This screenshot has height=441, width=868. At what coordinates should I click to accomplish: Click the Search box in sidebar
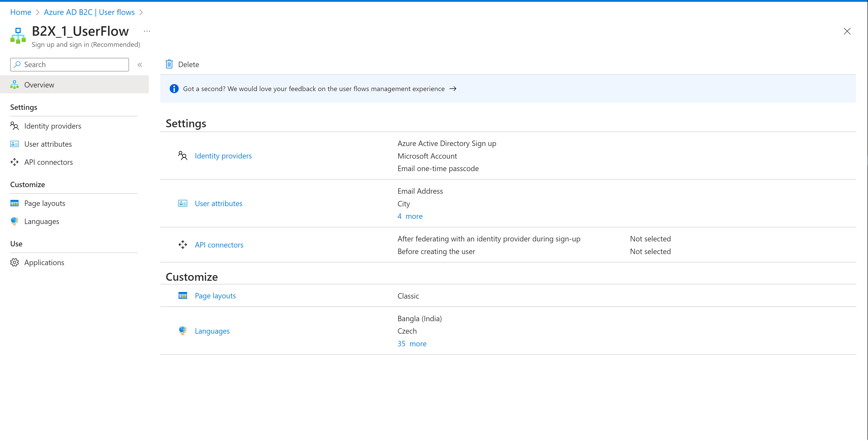(x=69, y=65)
